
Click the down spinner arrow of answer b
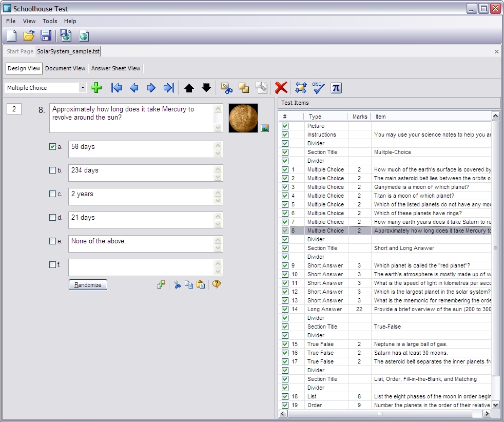[218, 177]
